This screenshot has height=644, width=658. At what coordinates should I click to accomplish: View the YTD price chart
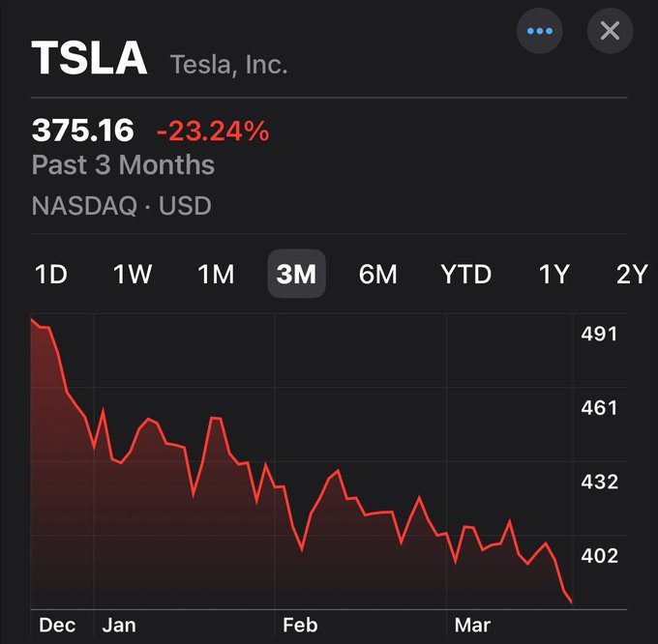[465, 275]
